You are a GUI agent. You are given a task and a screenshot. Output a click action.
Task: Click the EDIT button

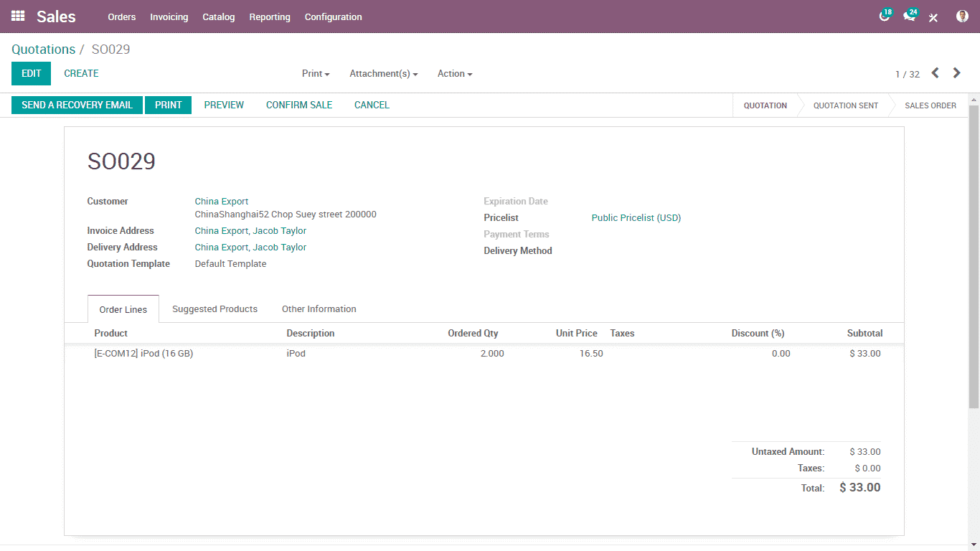(x=32, y=74)
